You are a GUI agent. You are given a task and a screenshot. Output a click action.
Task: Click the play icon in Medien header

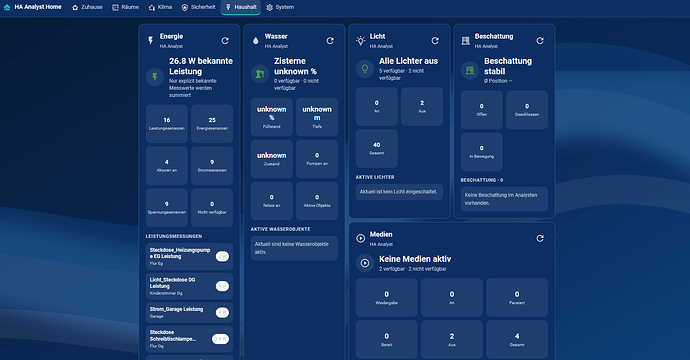pos(361,239)
